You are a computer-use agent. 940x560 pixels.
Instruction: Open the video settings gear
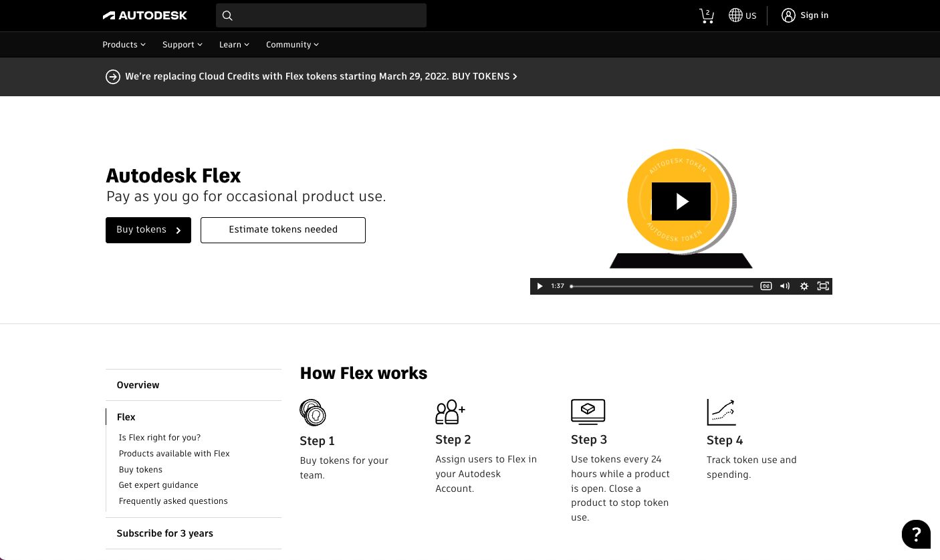pyautogui.click(x=804, y=286)
